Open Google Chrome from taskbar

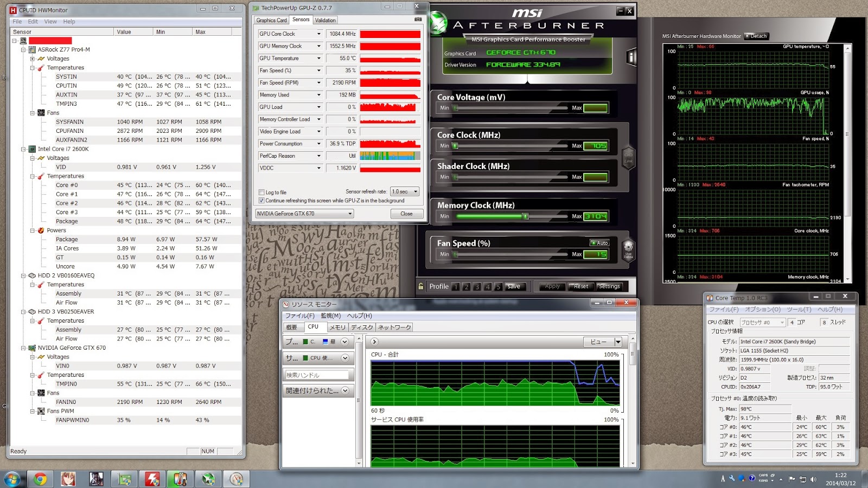tap(40, 479)
